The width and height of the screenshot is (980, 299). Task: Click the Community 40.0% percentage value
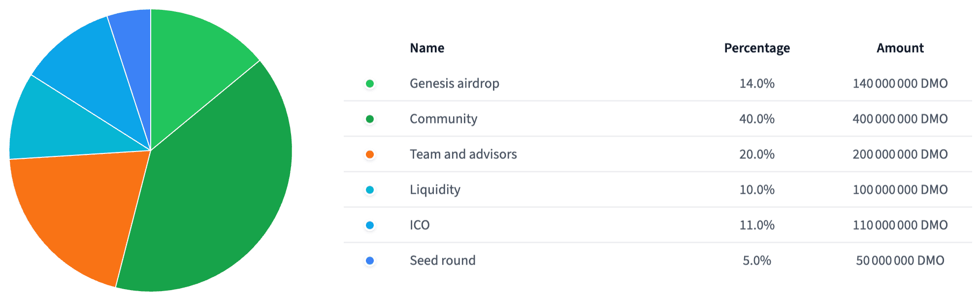point(757,119)
